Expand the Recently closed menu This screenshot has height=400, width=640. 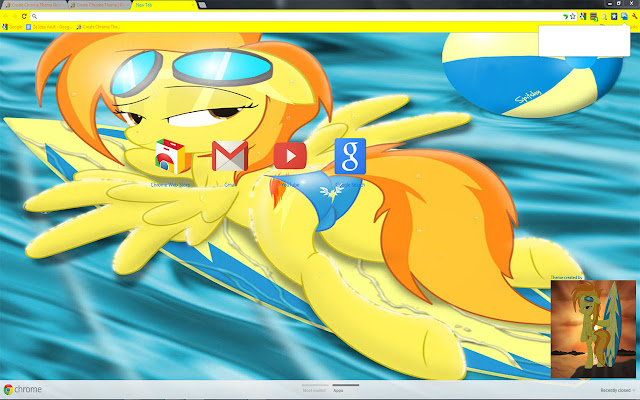click(x=615, y=390)
